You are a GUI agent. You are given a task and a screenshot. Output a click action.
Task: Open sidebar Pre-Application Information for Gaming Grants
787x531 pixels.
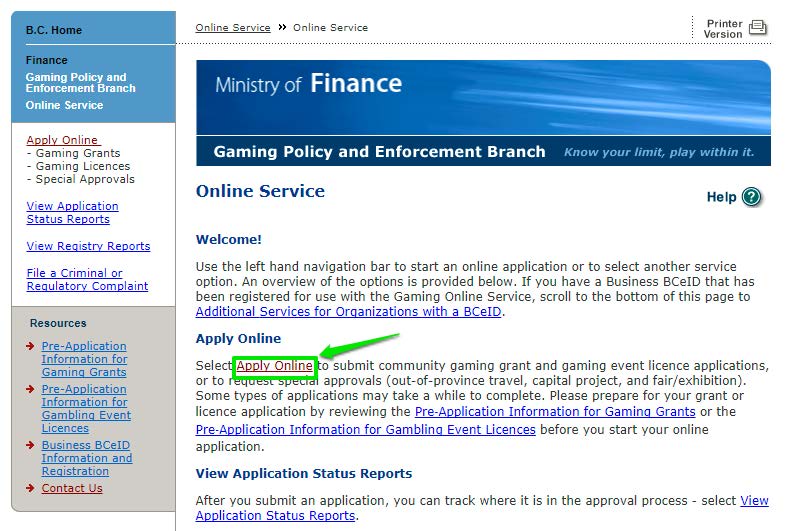pos(84,359)
